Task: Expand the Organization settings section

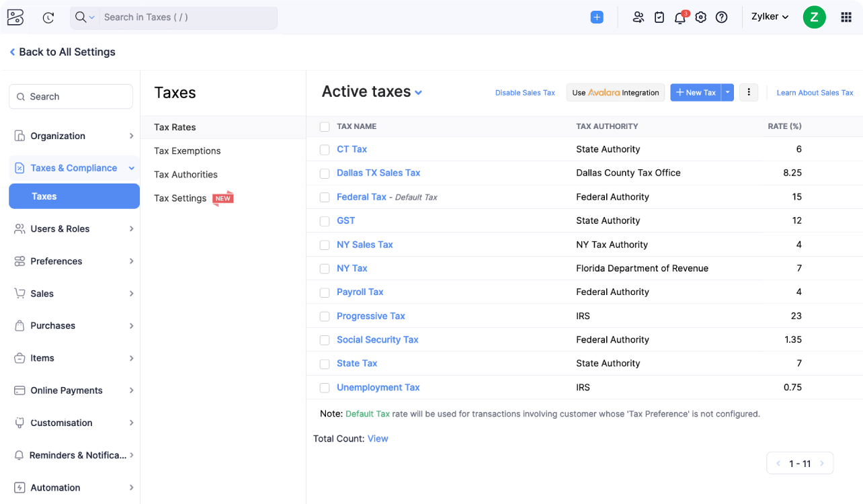Action: point(74,136)
